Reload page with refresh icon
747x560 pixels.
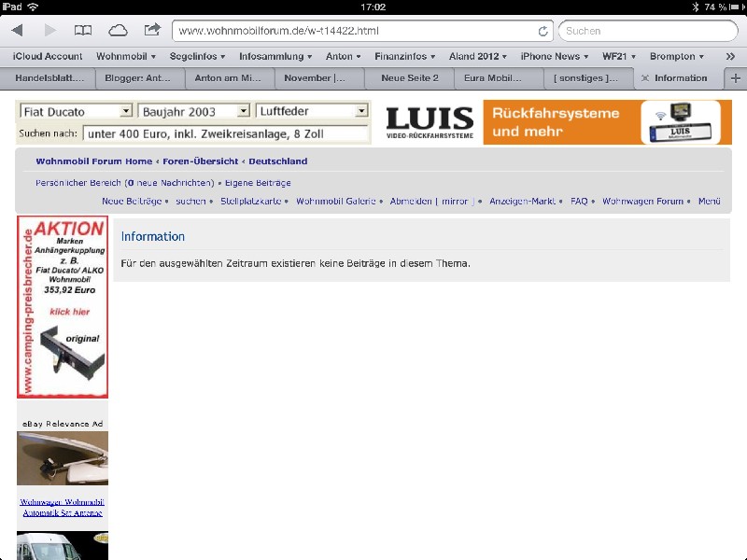click(543, 31)
